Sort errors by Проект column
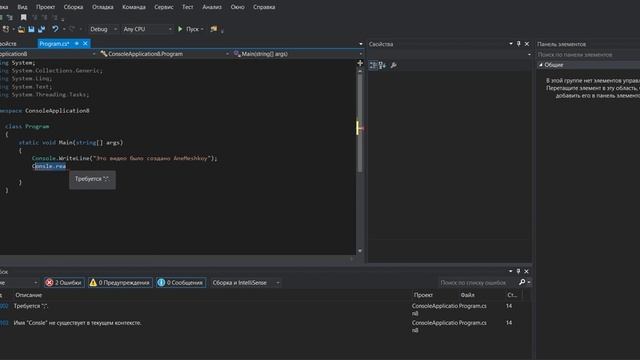Viewport: 640px width, 360px height. 423,295
